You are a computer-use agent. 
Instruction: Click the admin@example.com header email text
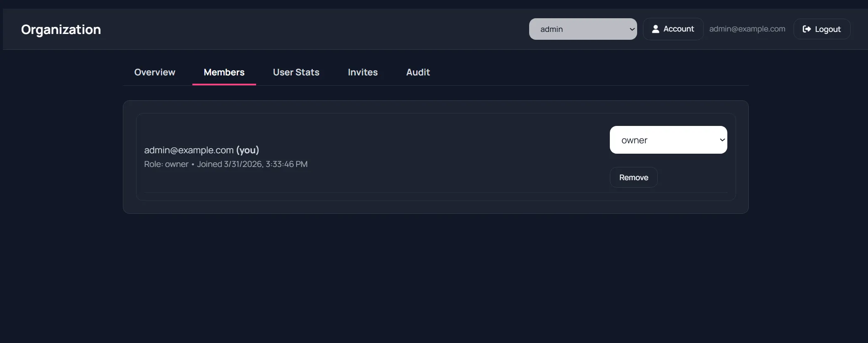[747, 29]
